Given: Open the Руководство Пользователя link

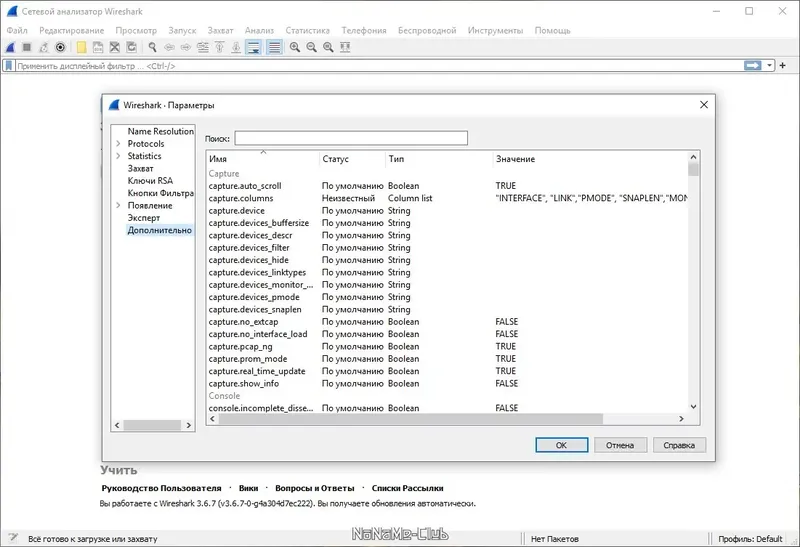Looking at the screenshot, I should click(161, 488).
